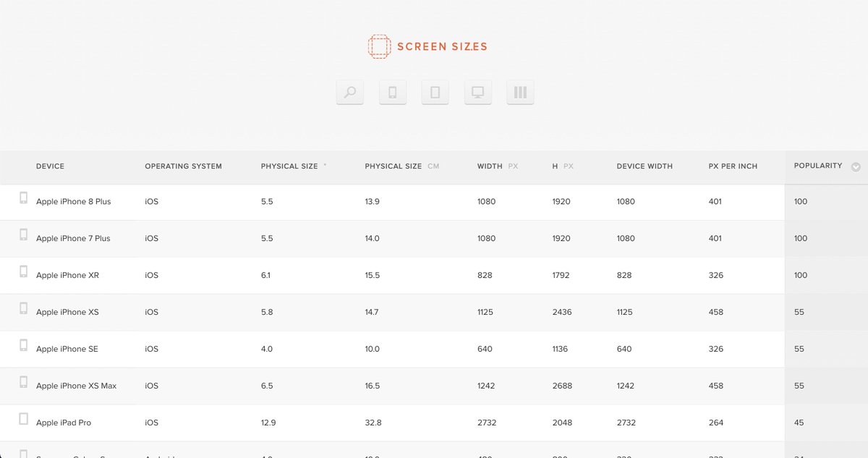Click the Popularity column header label
The height and width of the screenshot is (458, 868).
(x=818, y=166)
